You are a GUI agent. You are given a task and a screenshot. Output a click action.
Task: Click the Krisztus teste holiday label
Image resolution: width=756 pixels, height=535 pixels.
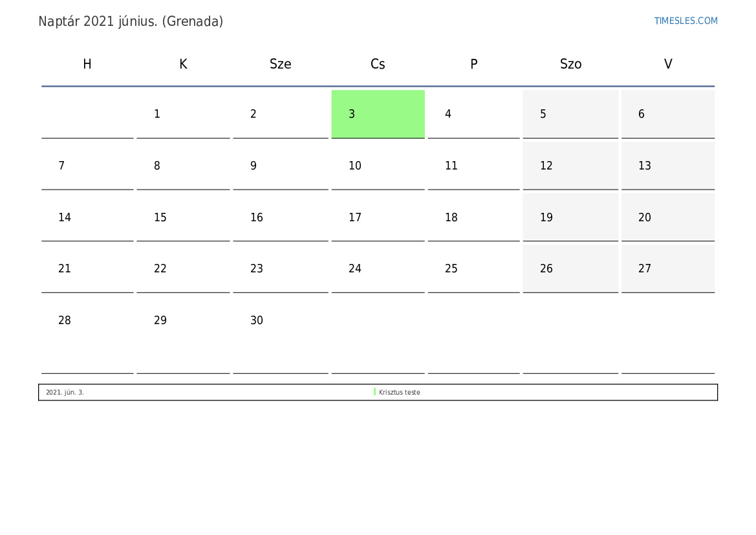tap(399, 392)
